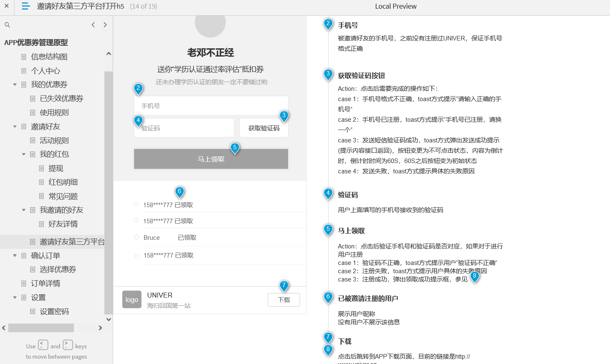Go to next page with right chevron
The width and height of the screenshot is (610, 364).
tap(105, 25)
